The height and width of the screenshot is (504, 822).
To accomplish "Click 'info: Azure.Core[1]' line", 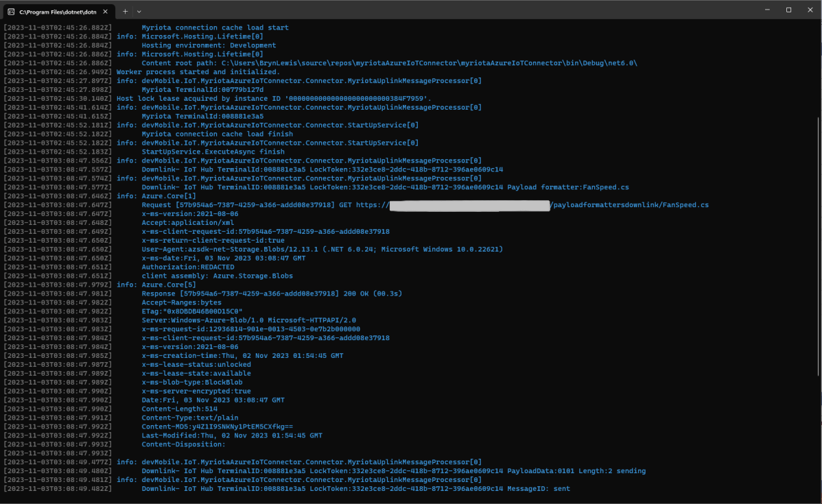I will (156, 197).
